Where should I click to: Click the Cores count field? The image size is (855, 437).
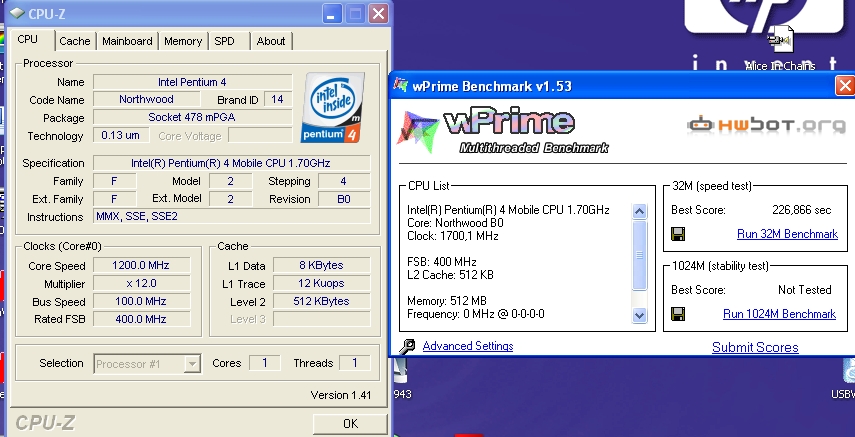264,363
